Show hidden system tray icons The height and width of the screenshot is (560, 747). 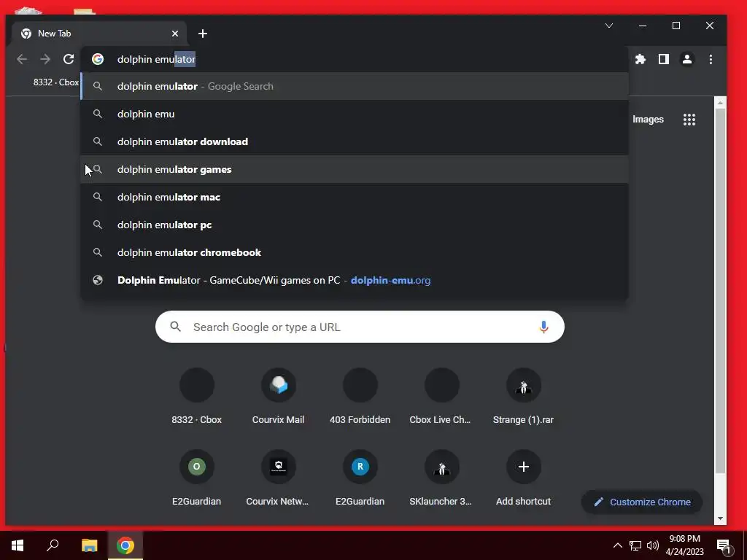(x=617, y=545)
